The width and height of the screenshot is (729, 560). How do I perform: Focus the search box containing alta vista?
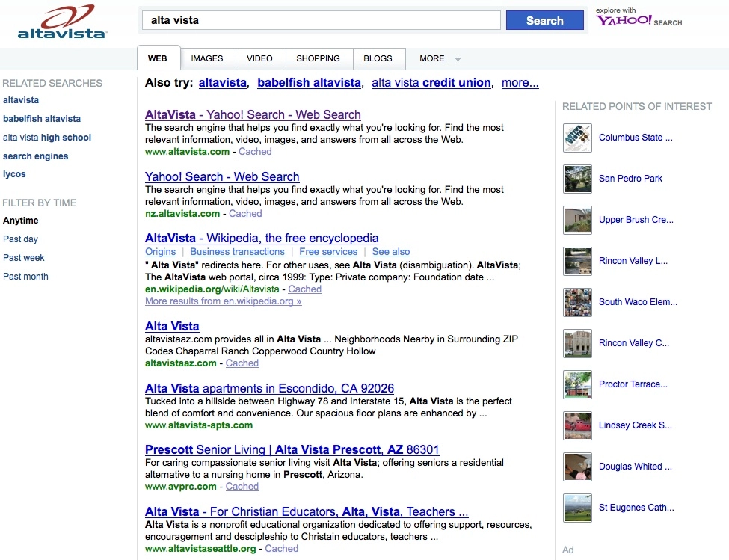tap(322, 20)
